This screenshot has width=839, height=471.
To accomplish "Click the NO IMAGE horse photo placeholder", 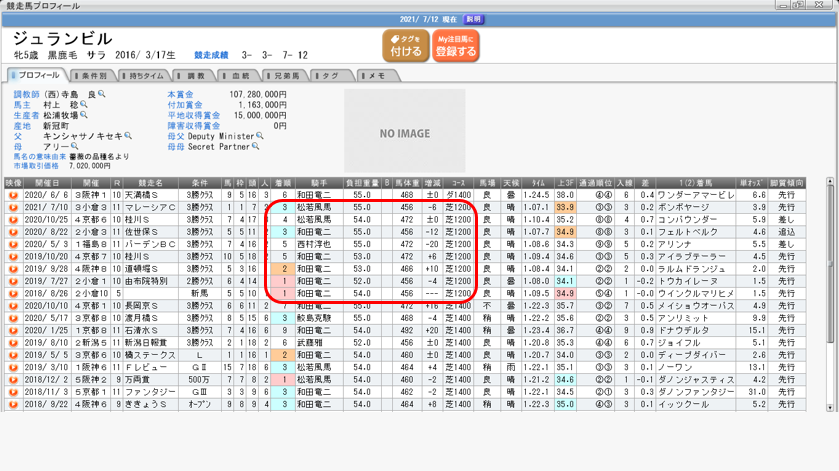I will pos(405,133).
